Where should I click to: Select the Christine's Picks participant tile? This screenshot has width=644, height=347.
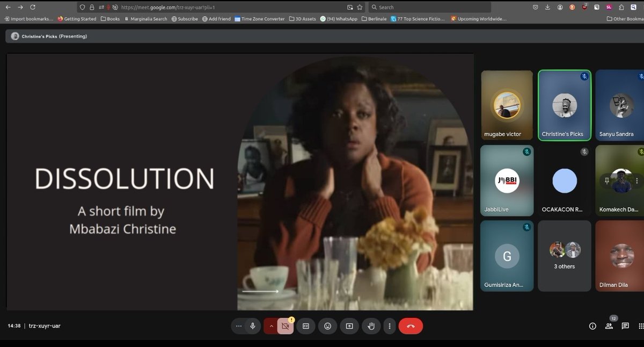click(x=565, y=105)
